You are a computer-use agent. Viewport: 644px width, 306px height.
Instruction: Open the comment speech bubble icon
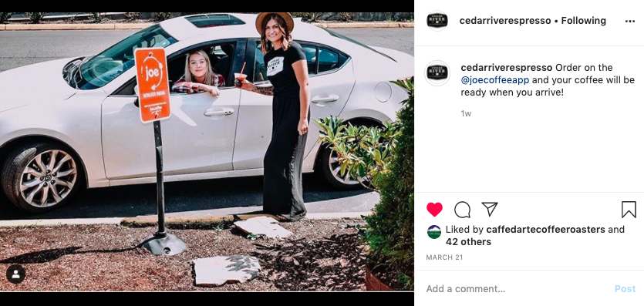tap(463, 210)
